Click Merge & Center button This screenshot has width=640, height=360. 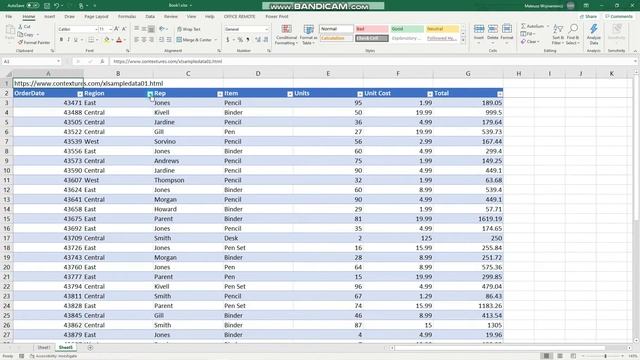click(x=197, y=40)
